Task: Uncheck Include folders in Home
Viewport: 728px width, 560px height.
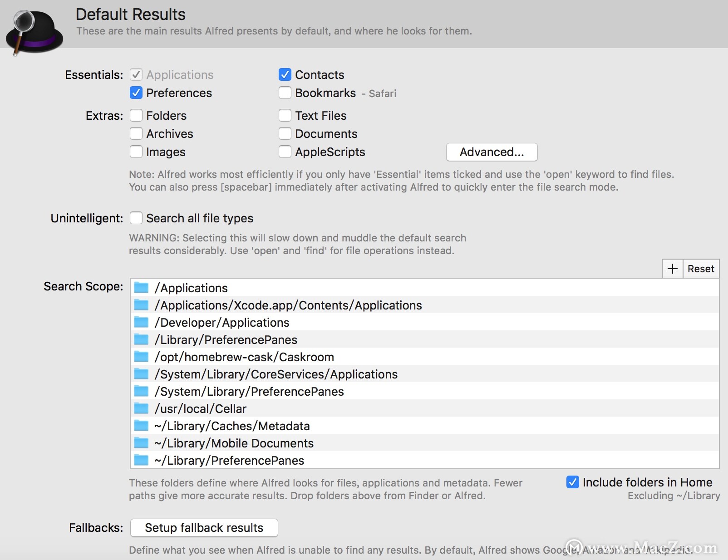Action: coord(573,482)
